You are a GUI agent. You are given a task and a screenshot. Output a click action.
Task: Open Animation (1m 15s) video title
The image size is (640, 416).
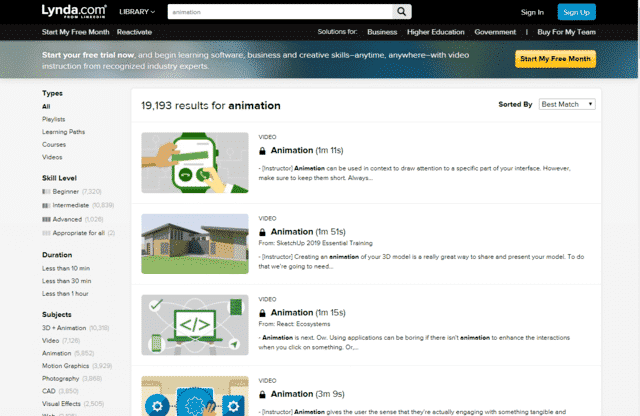(308, 313)
